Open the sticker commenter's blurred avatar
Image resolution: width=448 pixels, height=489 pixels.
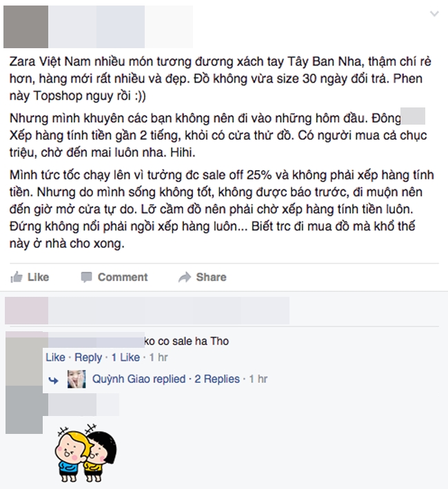coord(24,410)
